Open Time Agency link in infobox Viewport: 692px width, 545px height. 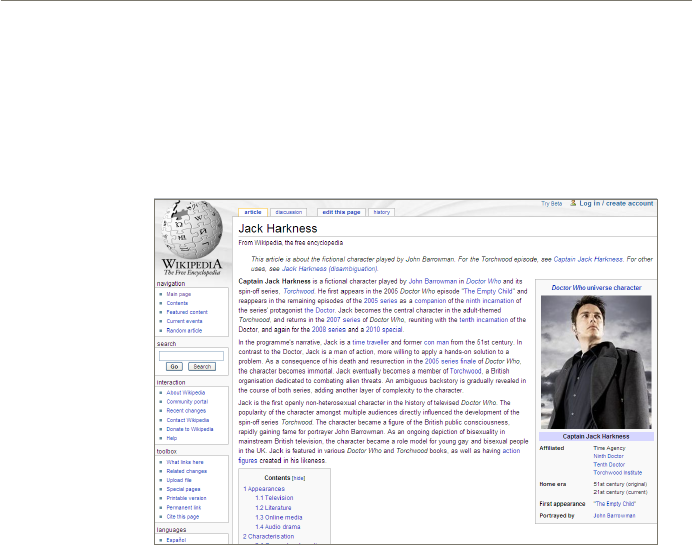coord(609,448)
